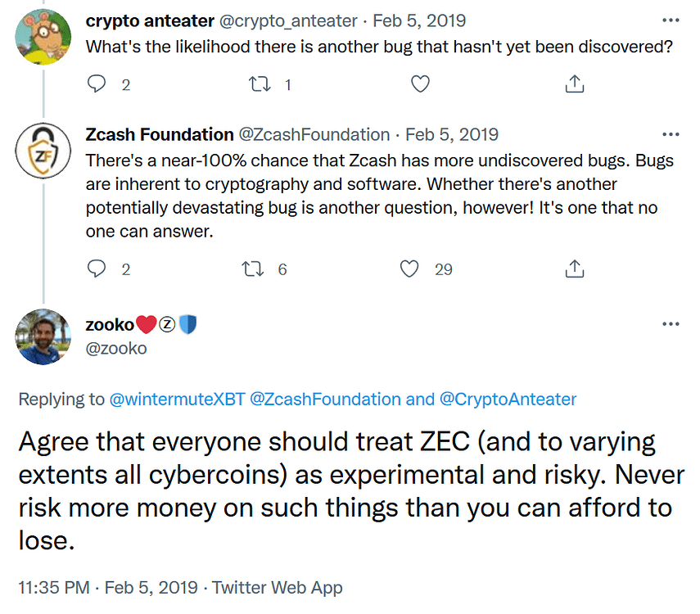Click the zooko display name
Viewport: 700px width, 614px height.
[x=110, y=325]
